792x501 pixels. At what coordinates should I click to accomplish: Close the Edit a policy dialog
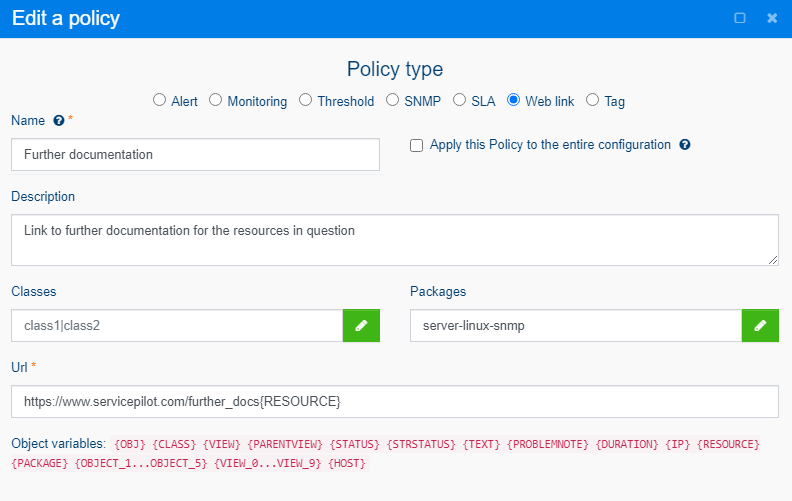pyautogui.click(x=772, y=18)
